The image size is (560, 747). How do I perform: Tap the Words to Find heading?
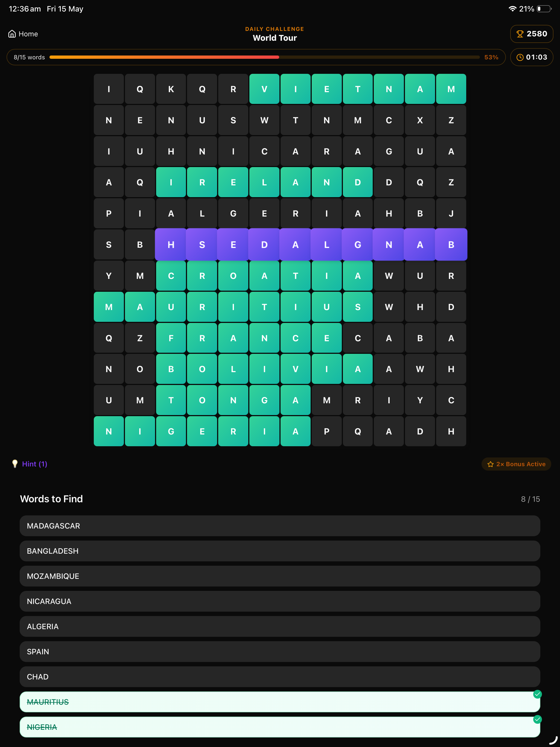coord(51,499)
